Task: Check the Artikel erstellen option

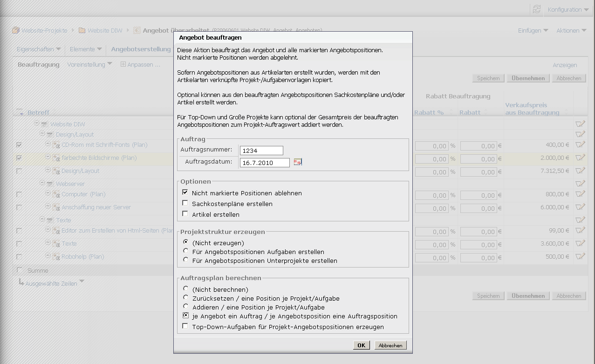Action: click(185, 214)
